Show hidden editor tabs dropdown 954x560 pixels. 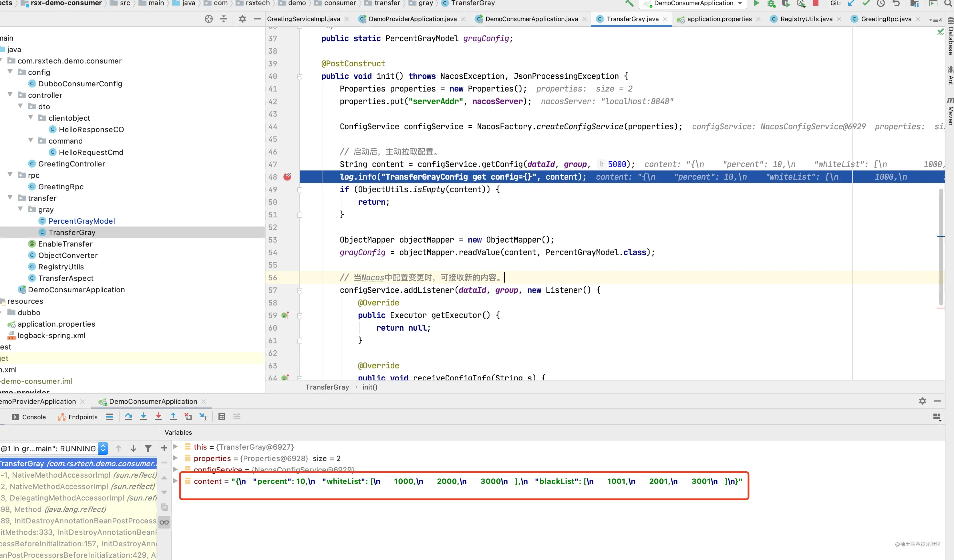point(935,20)
